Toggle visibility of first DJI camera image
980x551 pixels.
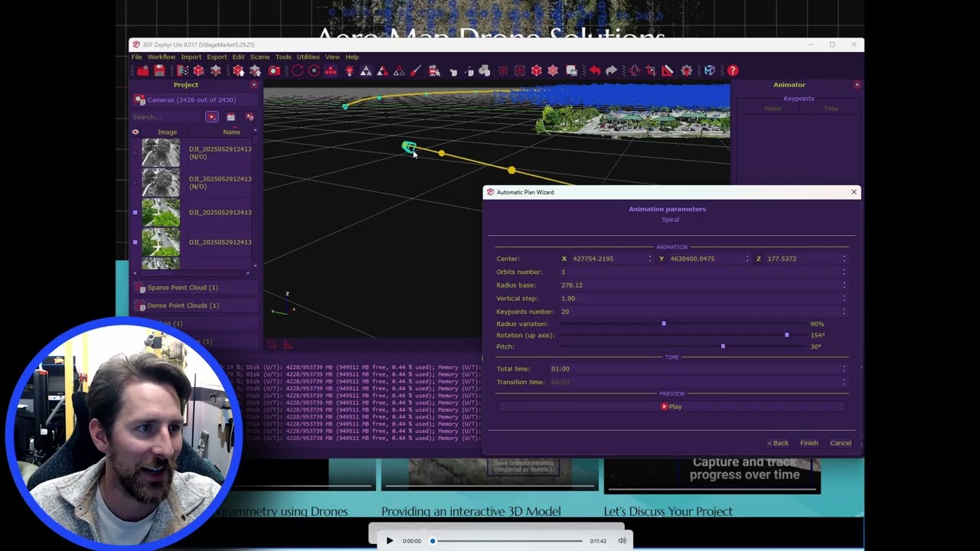point(136,152)
